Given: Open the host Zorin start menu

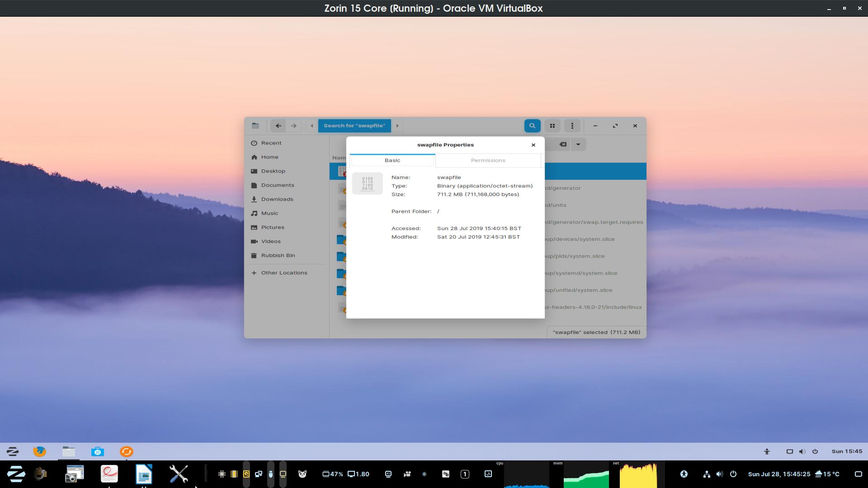Looking at the screenshot, I should pos(16,474).
